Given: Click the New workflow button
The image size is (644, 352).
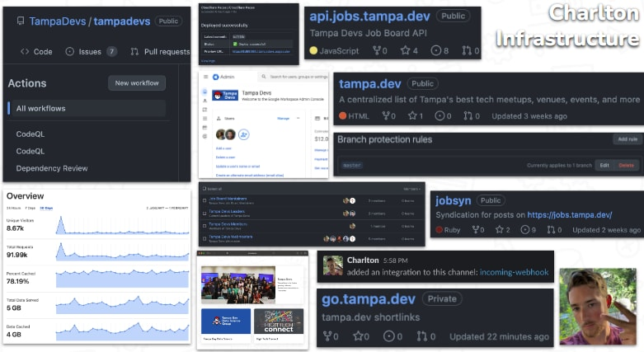Looking at the screenshot, I should click(137, 83).
